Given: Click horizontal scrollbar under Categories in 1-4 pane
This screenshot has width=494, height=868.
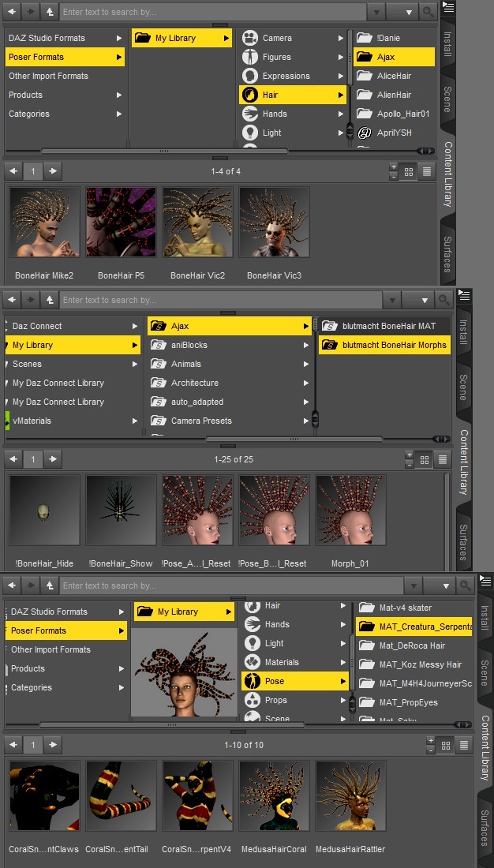Looking at the screenshot, I should 164,151.
